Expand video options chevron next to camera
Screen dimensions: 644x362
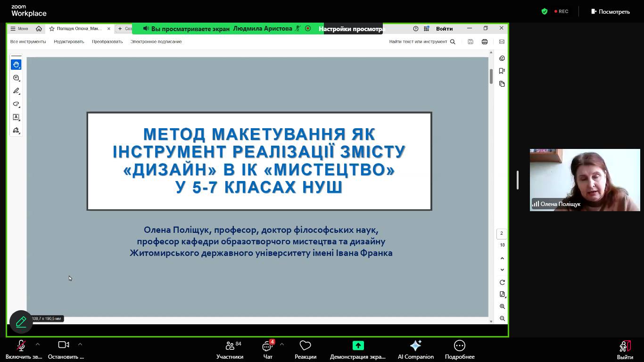click(80, 345)
